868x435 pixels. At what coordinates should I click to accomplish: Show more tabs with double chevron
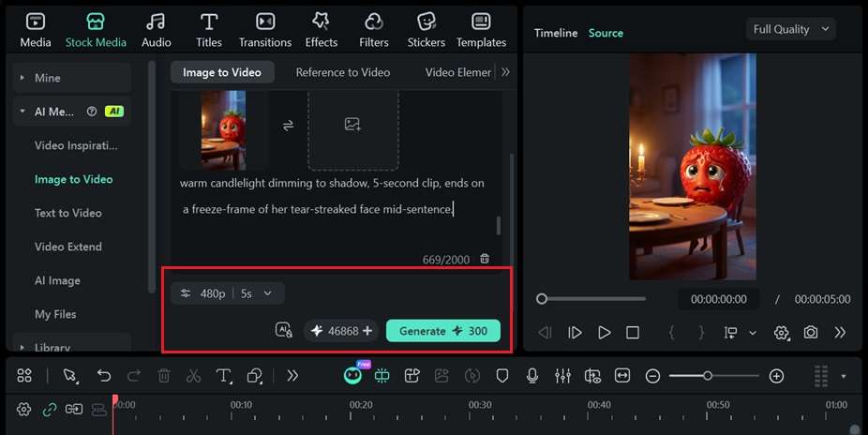(x=505, y=72)
